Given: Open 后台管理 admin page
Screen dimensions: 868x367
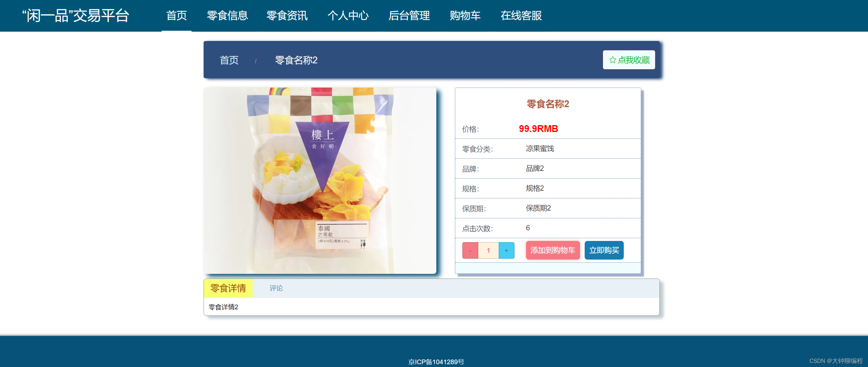Looking at the screenshot, I should tap(409, 16).
